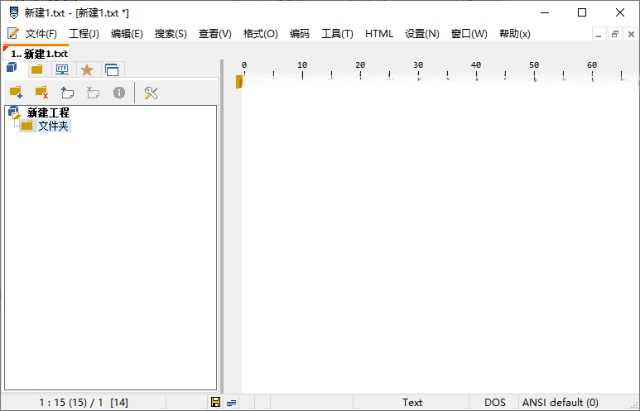The width and height of the screenshot is (640, 411).
Task: Open the 帮助(x) menu
Action: (515, 34)
